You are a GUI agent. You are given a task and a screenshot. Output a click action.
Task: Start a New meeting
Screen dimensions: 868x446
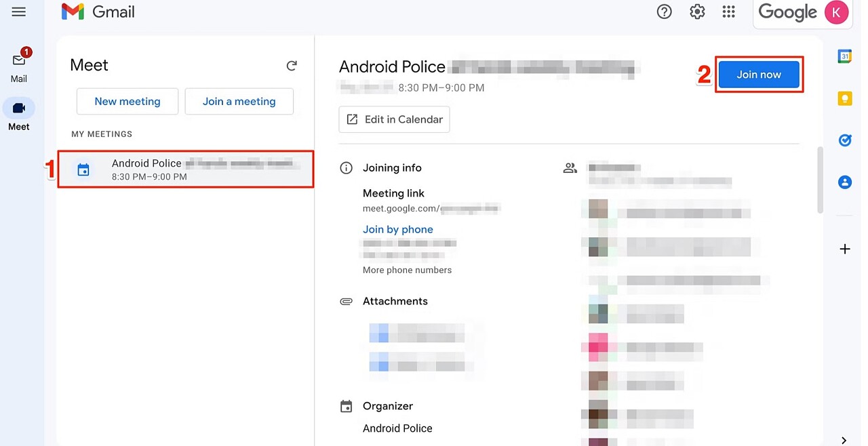click(x=127, y=102)
